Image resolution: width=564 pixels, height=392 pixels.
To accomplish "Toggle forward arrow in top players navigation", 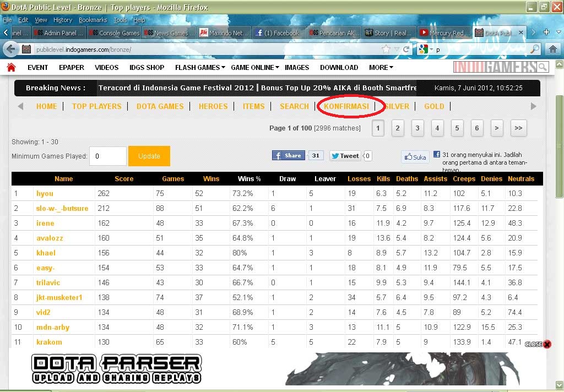I will coord(533,107).
